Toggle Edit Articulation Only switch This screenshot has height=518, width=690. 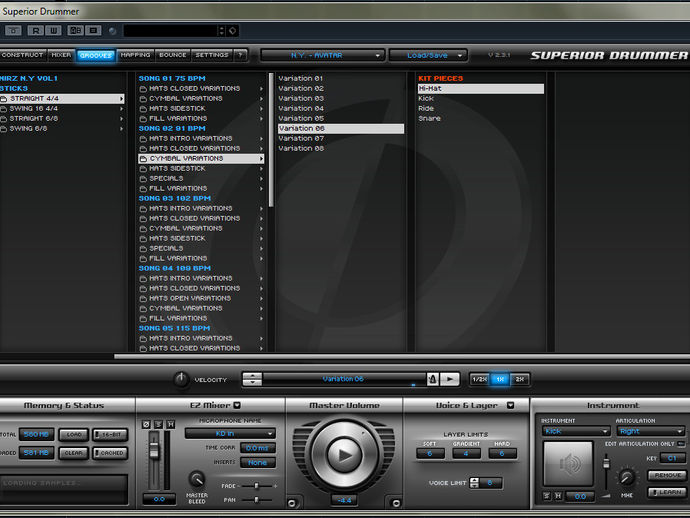click(x=681, y=444)
